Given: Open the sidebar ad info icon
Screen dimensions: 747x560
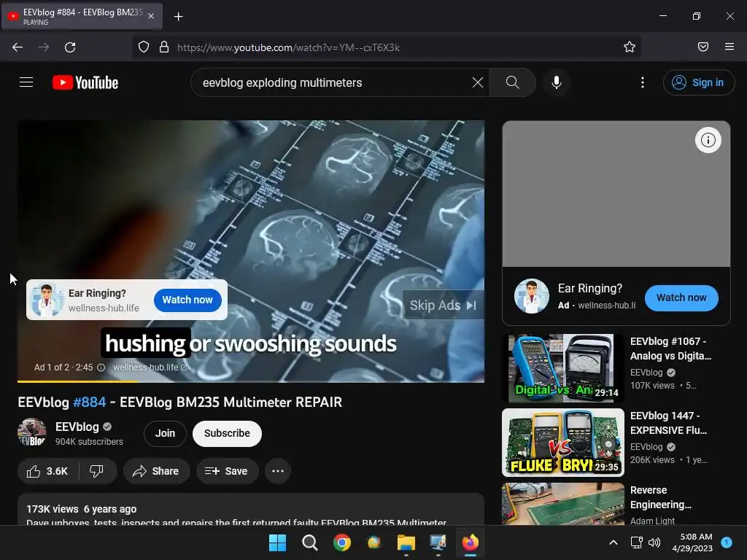Looking at the screenshot, I should pyautogui.click(x=708, y=140).
